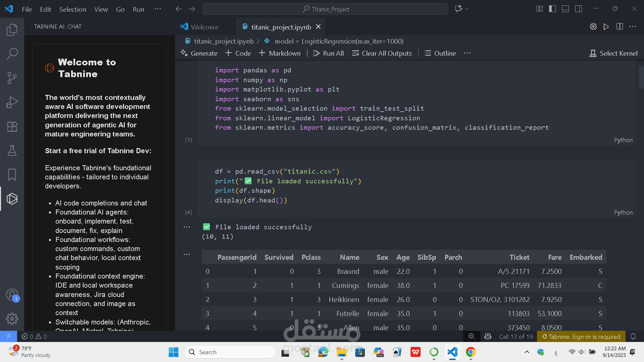The height and width of the screenshot is (362, 644).
Task: Open the Accounts menu icon
Action: [x=12, y=295]
